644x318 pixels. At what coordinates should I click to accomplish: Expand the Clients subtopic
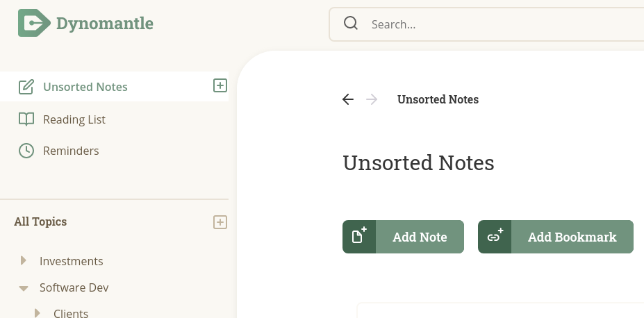pyautogui.click(x=38, y=313)
